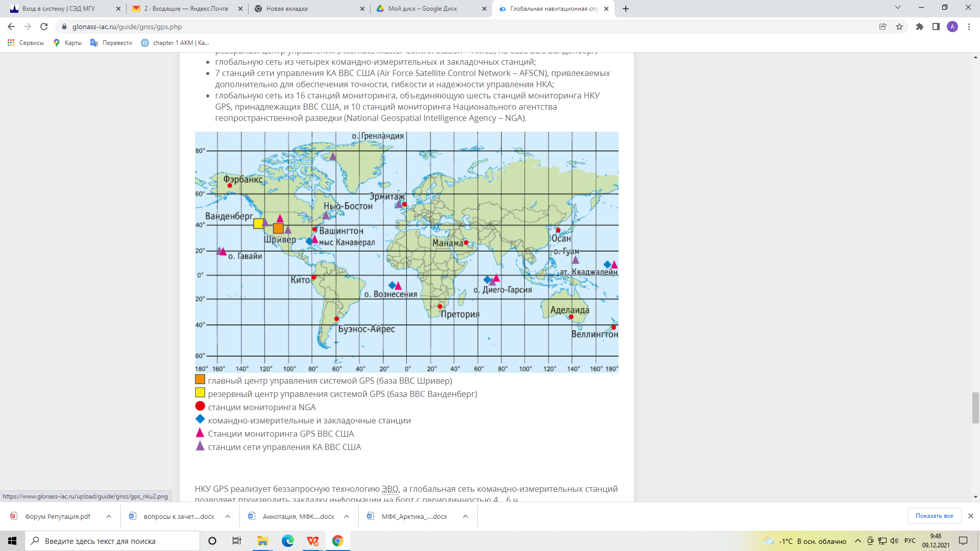This screenshot has height=551, width=980.
Task: Open Microsoft Edge from the taskbar
Action: click(288, 541)
